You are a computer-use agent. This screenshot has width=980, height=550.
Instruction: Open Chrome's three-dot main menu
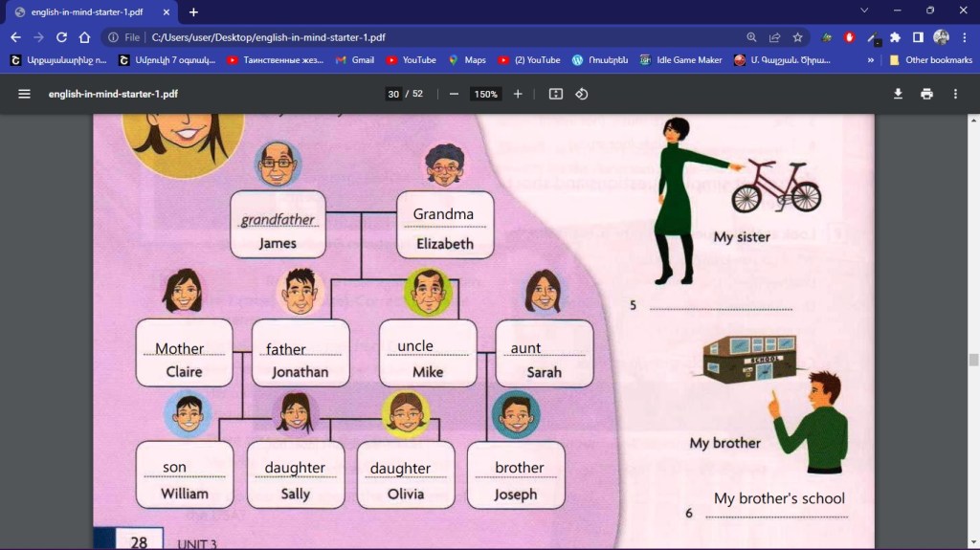coord(964,37)
